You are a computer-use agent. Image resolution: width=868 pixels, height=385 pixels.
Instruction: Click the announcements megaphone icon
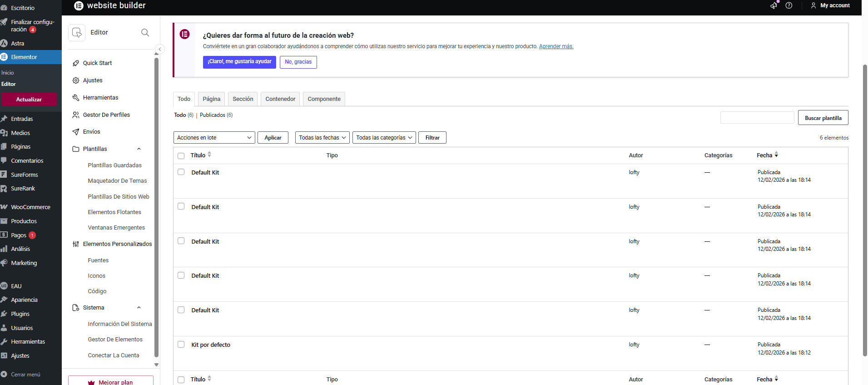click(774, 5)
